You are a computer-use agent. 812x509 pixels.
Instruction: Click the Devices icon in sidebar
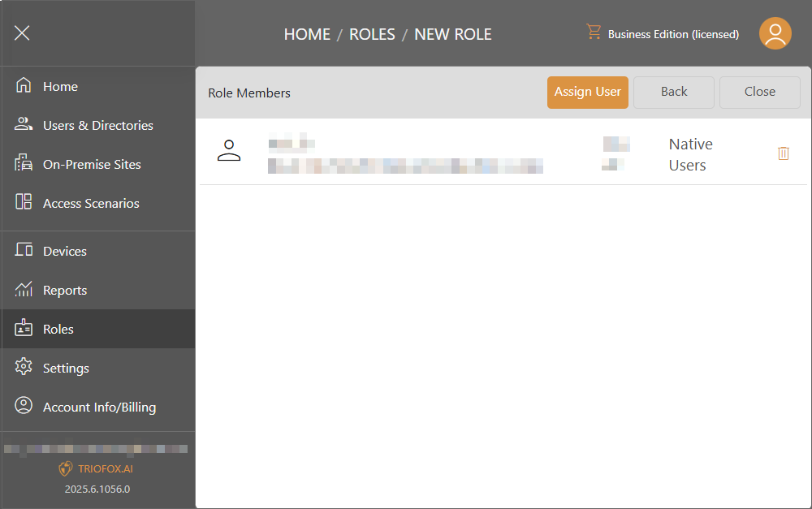click(24, 249)
